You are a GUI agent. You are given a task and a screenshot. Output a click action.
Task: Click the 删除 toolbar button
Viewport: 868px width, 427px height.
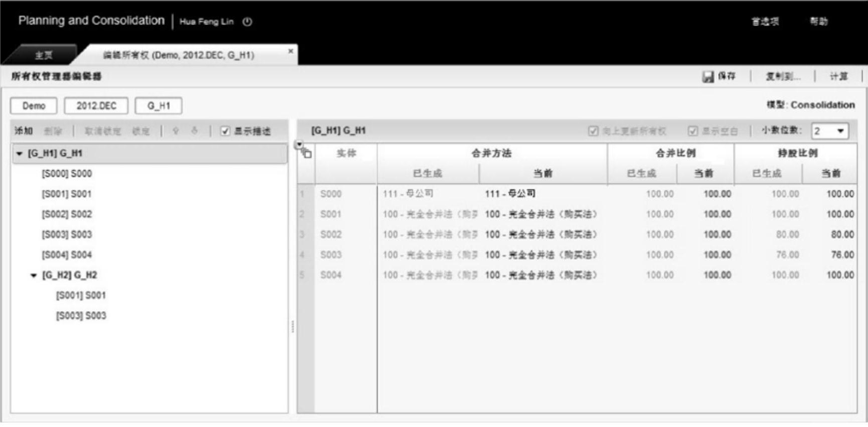point(53,131)
